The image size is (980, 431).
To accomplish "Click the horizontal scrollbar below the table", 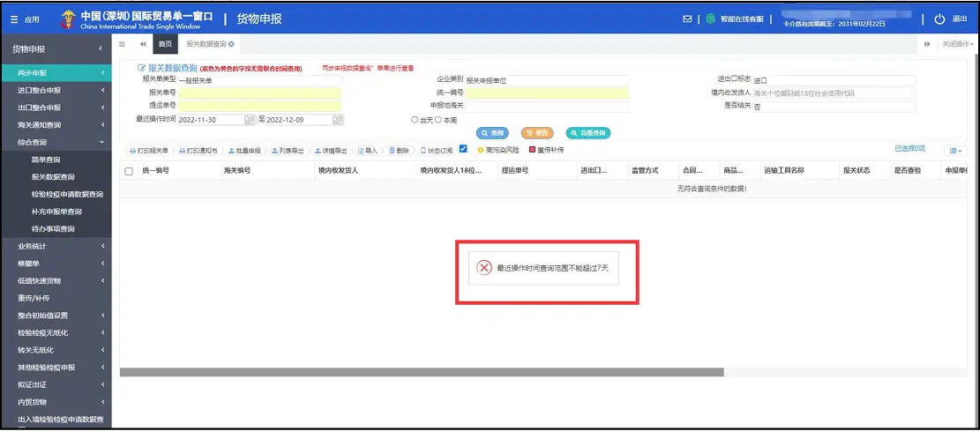I will pyautogui.click(x=422, y=372).
